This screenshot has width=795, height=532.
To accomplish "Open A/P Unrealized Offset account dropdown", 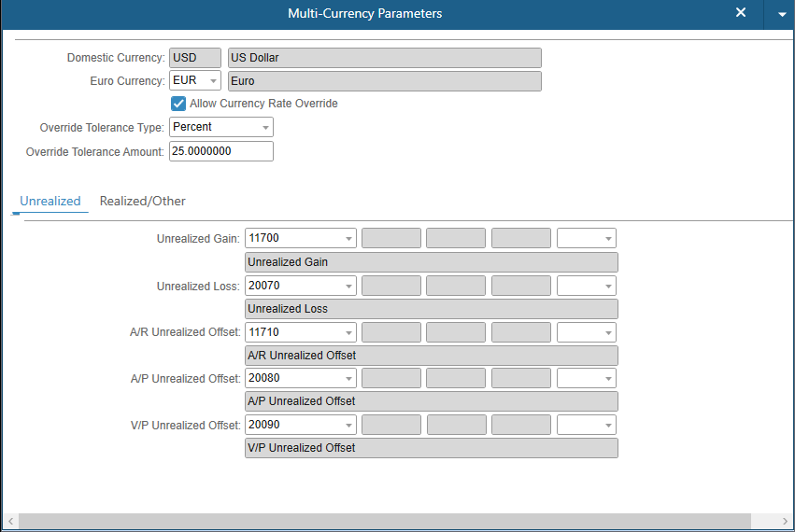I will point(348,379).
